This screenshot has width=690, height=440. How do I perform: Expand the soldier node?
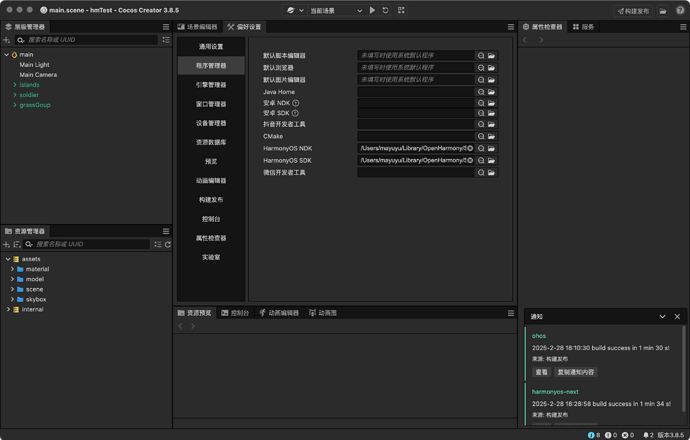[x=15, y=95]
